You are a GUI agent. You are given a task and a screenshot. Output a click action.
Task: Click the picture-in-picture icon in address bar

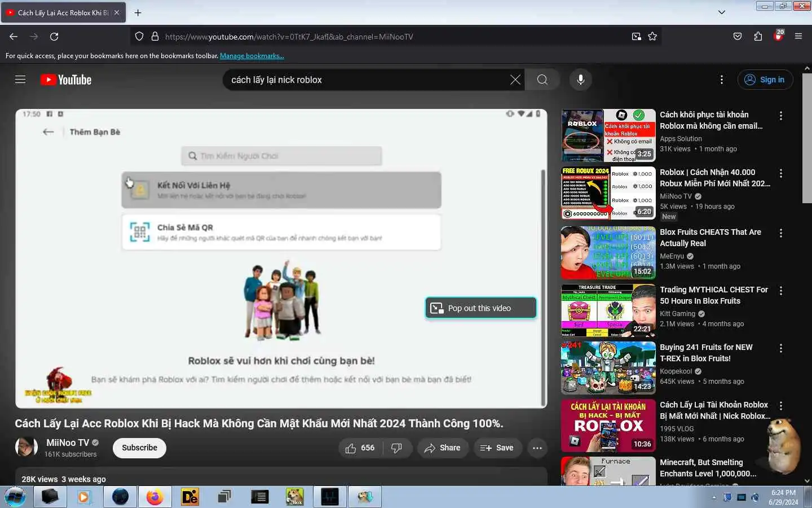pyautogui.click(x=636, y=36)
